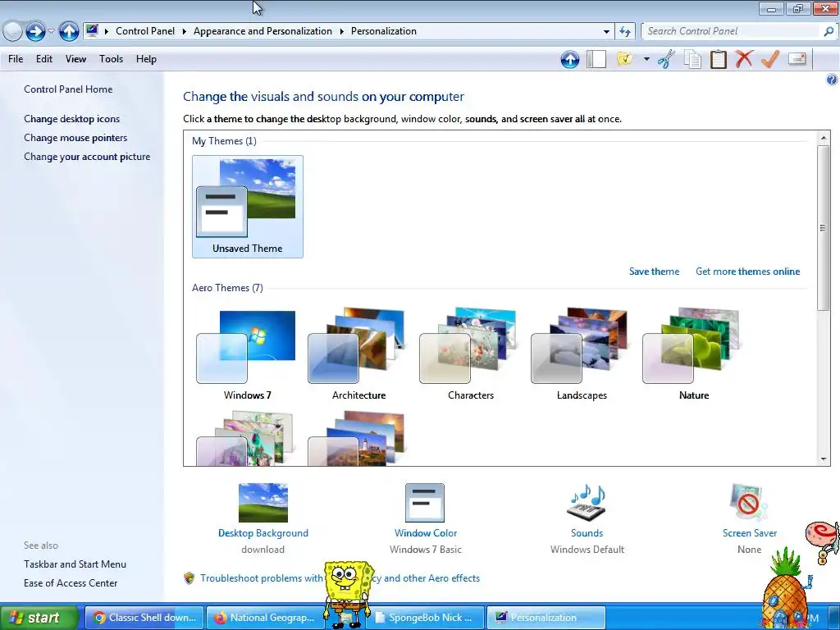Select the Windows 7 Aero theme
The width and height of the screenshot is (840, 630).
coord(248,354)
